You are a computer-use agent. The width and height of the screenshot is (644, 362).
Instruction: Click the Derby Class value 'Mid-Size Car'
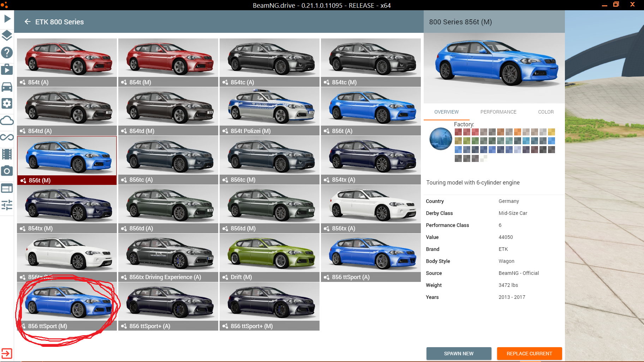[513, 213]
